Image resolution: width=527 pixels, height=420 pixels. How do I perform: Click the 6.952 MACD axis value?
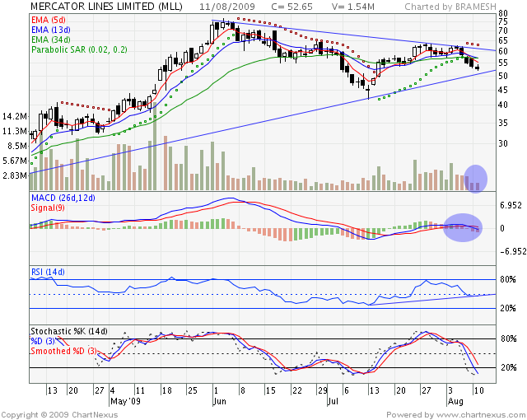click(x=511, y=205)
